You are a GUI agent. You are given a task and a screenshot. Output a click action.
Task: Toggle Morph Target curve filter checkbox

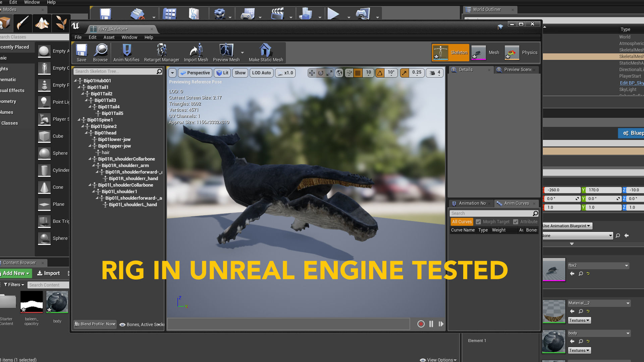point(478,222)
